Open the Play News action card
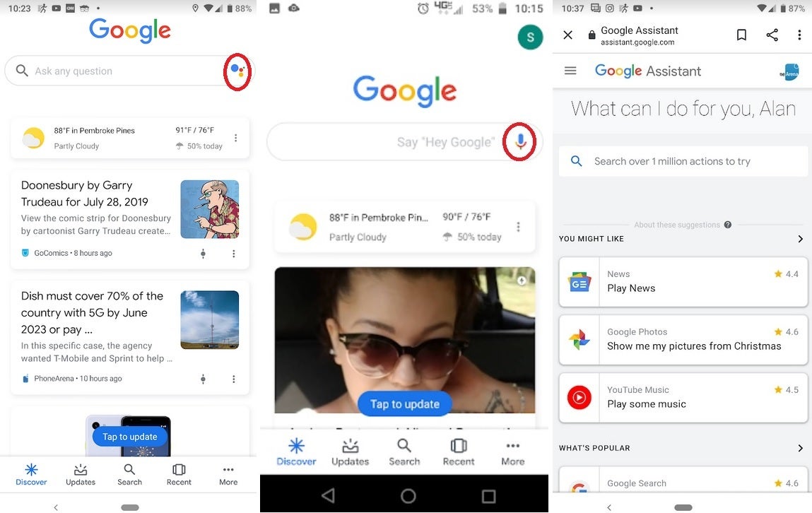This screenshot has width=812, height=513. 683,282
